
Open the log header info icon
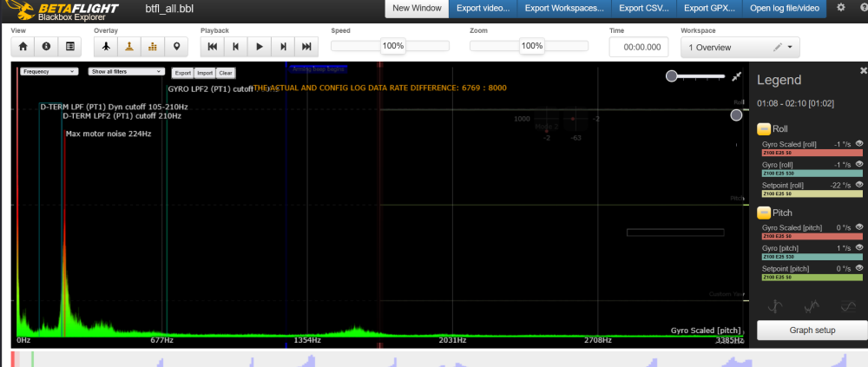click(46, 46)
